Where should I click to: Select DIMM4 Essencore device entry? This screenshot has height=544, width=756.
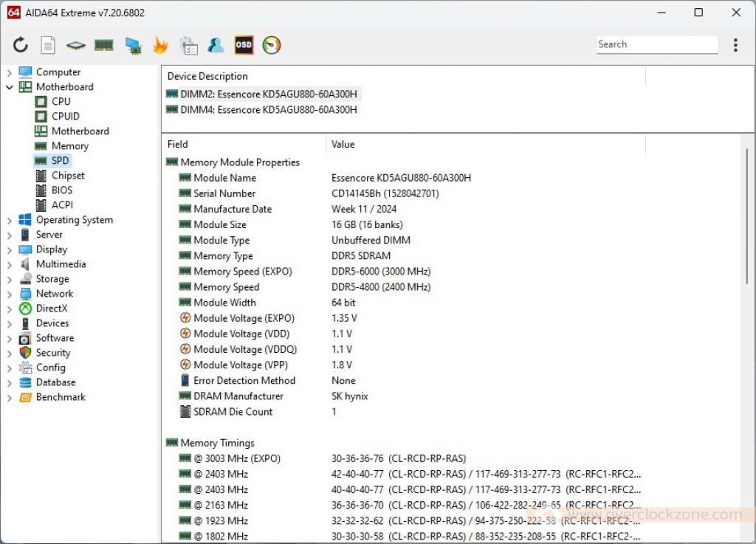tap(269, 110)
